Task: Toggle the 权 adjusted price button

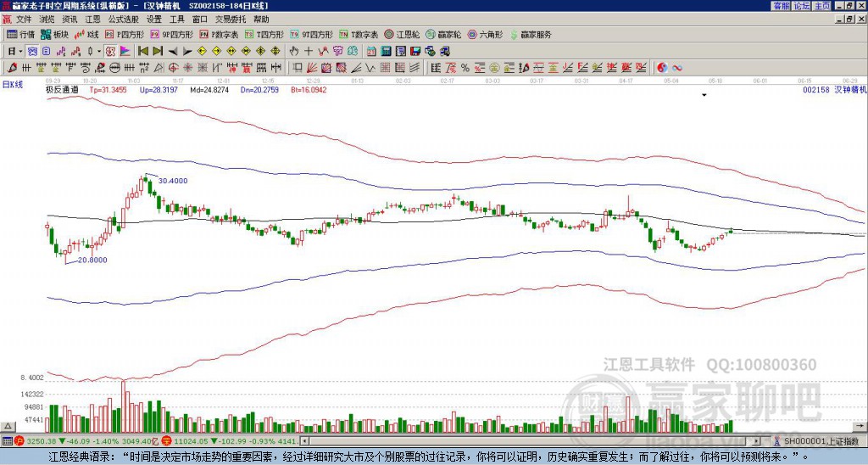Action: (110, 51)
